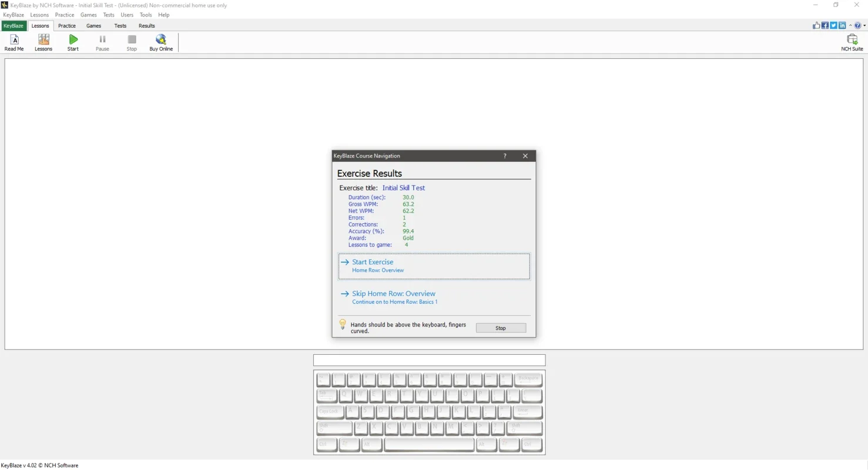Click the Caps Lock virtual key
Image resolution: width=868 pixels, height=470 pixels.
pyautogui.click(x=330, y=412)
